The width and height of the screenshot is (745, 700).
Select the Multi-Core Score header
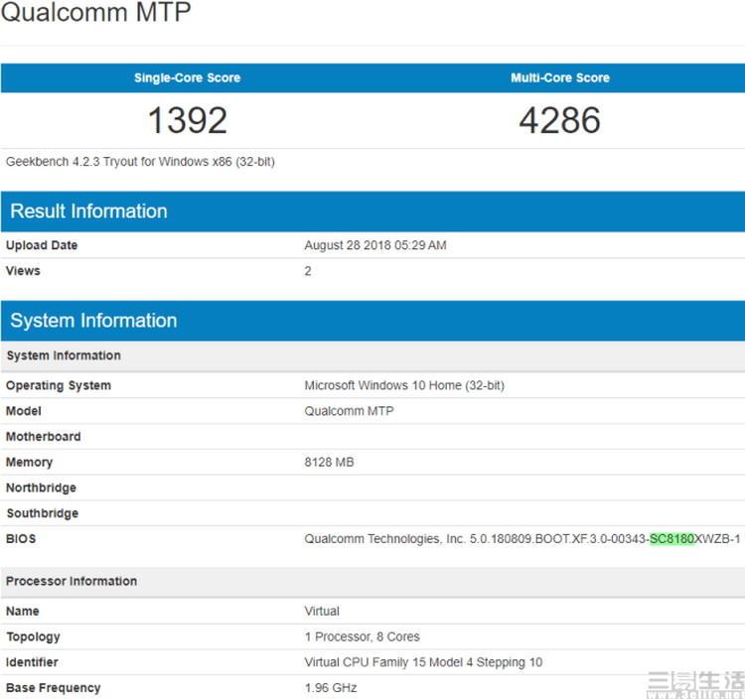[560, 77]
